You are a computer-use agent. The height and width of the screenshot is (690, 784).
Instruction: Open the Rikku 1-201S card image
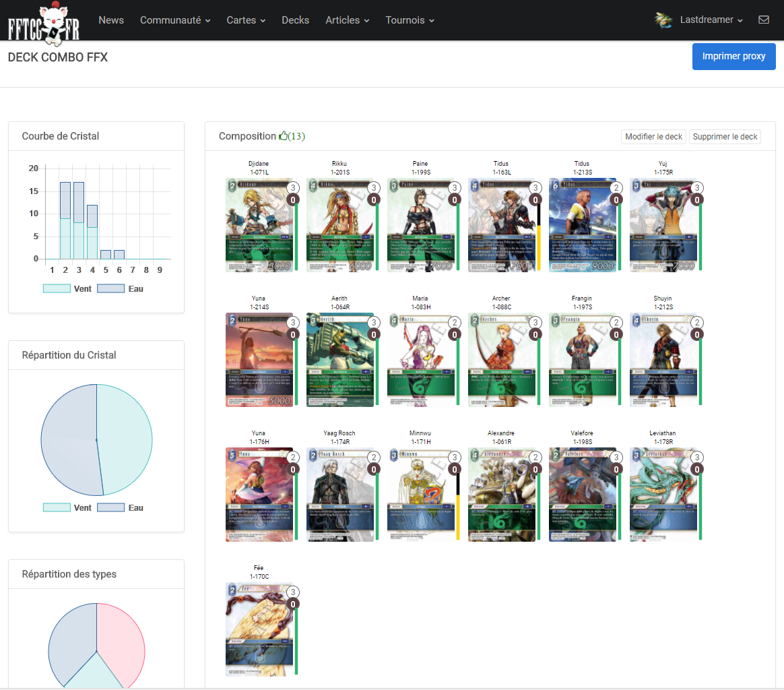[340, 224]
